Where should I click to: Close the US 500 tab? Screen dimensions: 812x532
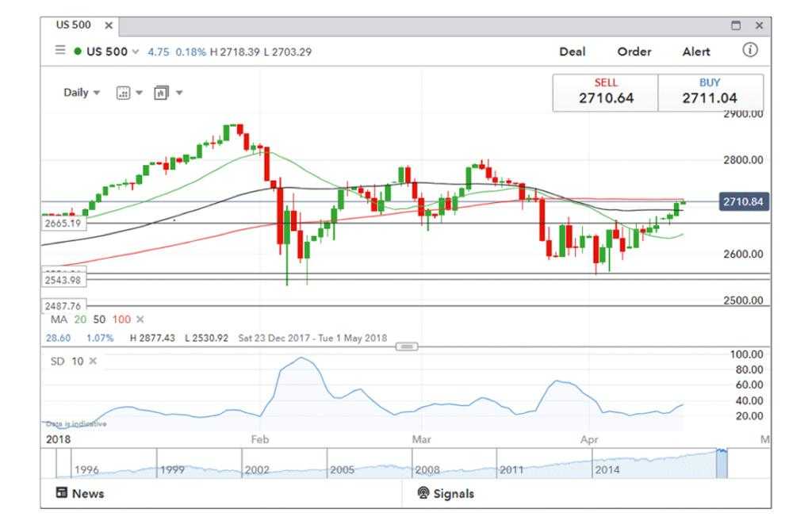109,25
